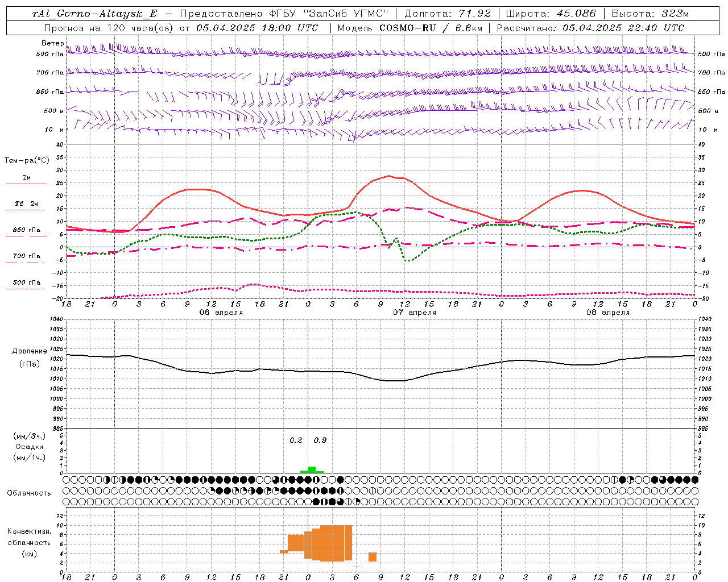Click the tallest green precipitation bar
728x582 pixels.
312,469
